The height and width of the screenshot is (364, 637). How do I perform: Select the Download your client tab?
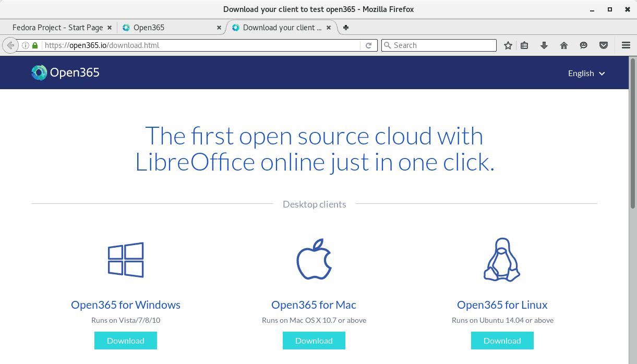tap(282, 28)
